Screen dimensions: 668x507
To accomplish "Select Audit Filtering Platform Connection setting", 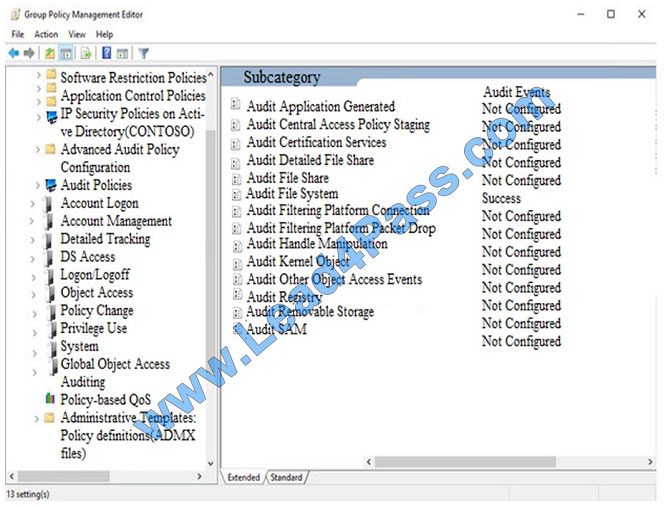I will [x=338, y=210].
